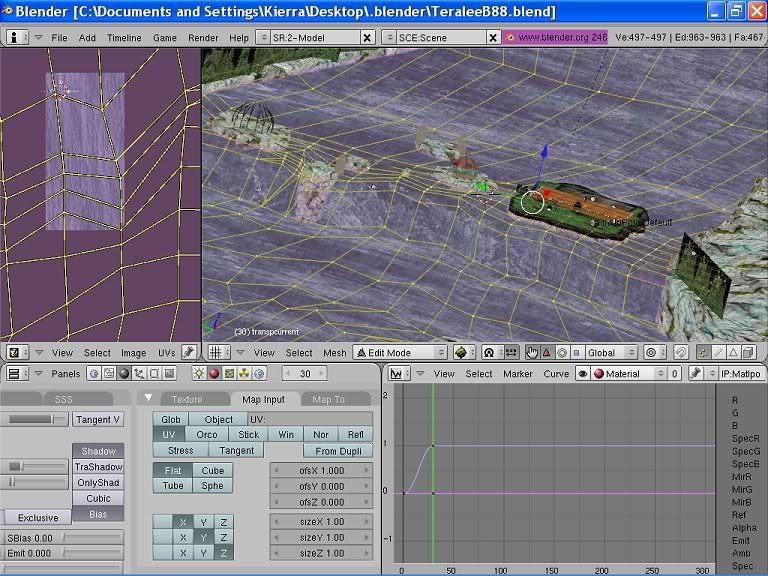Show the Radiosity buttons
Screen dimensions: 768x576
pos(244,374)
